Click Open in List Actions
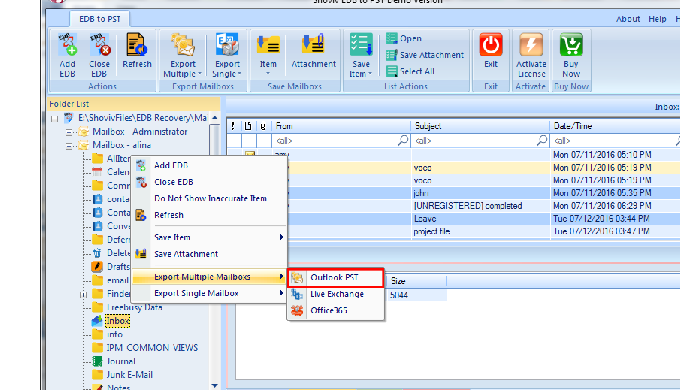 pyautogui.click(x=404, y=38)
